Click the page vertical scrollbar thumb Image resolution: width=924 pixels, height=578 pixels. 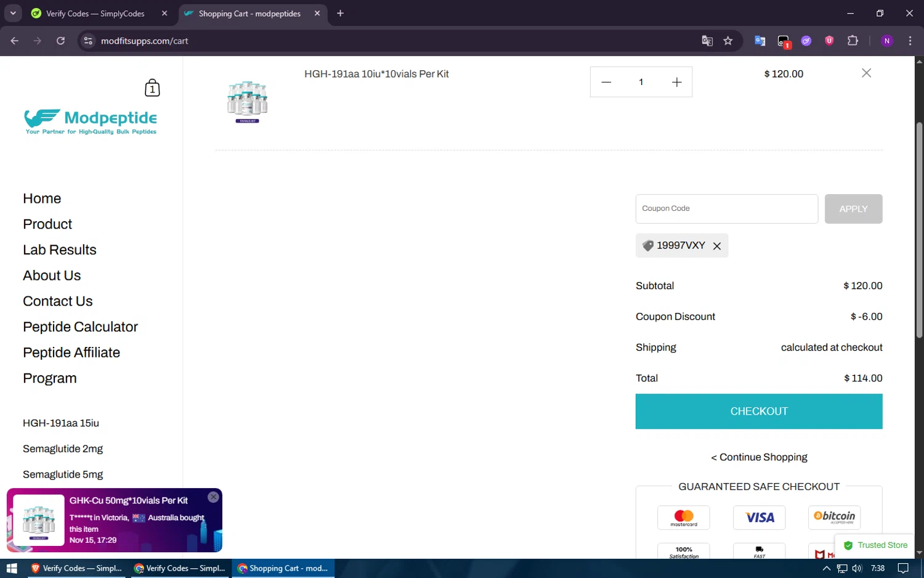pos(919,230)
